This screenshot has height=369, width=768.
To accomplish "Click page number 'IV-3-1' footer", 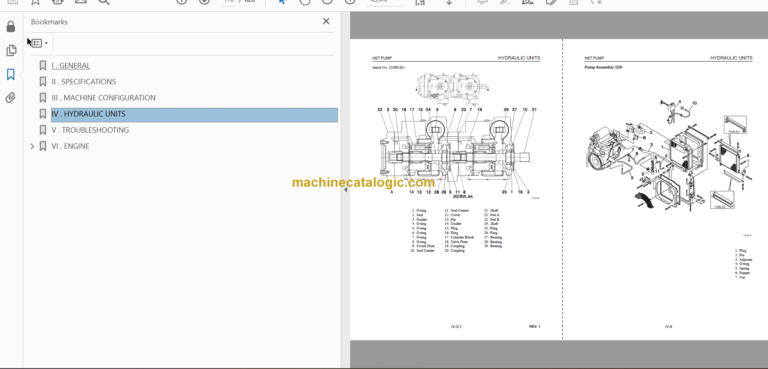I will point(456,326).
